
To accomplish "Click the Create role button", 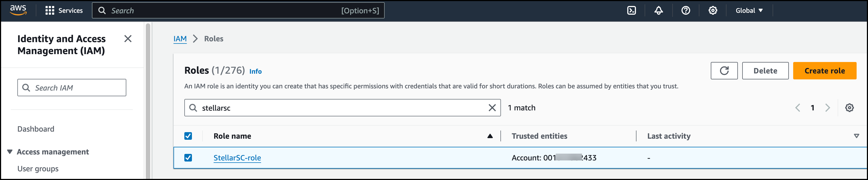I will pos(824,71).
